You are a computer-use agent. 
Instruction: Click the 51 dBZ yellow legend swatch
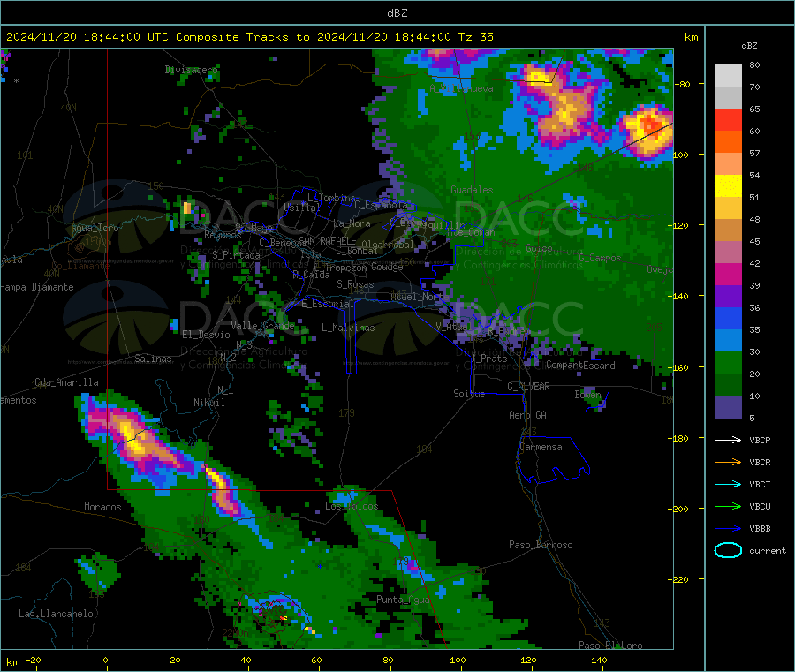point(728,186)
